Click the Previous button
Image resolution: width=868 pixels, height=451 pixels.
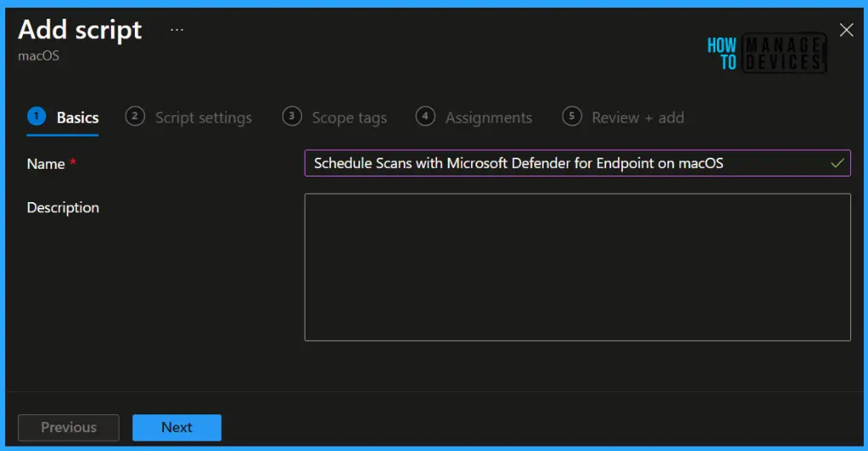point(68,427)
